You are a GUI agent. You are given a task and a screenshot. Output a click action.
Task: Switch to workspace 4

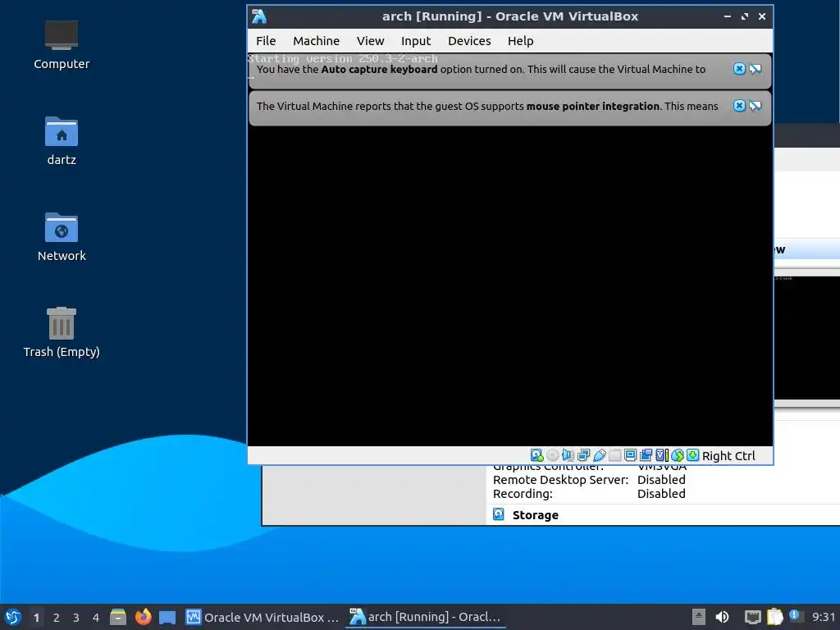pyautogui.click(x=96, y=618)
